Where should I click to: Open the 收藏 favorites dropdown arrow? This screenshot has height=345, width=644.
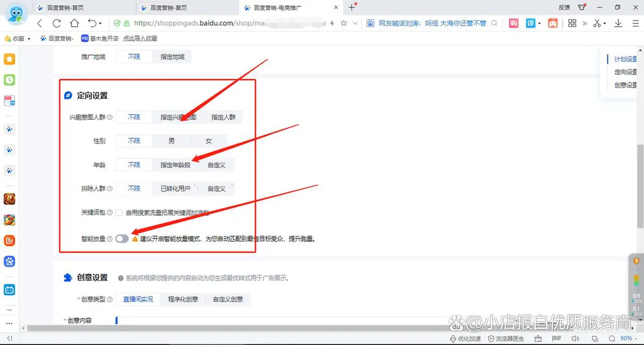click(x=29, y=39)
